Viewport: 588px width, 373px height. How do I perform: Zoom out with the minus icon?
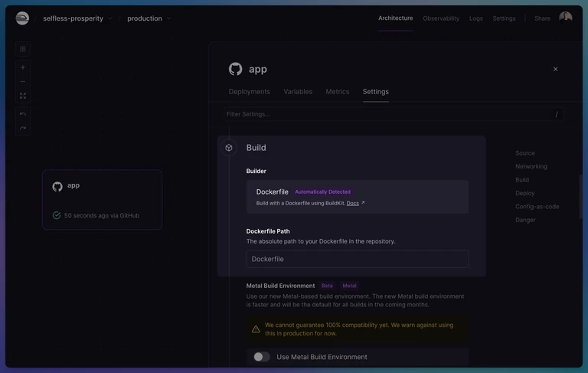tap(23, 81)
